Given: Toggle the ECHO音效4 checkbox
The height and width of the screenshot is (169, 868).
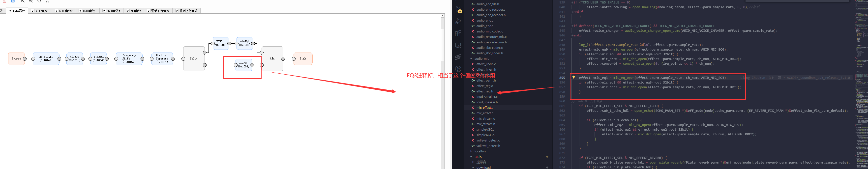Looking at the screenshot, I should [x=104, y=11].
